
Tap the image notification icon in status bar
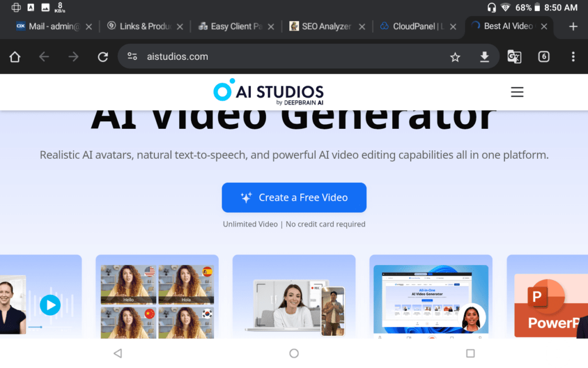[x=45, y=7]
